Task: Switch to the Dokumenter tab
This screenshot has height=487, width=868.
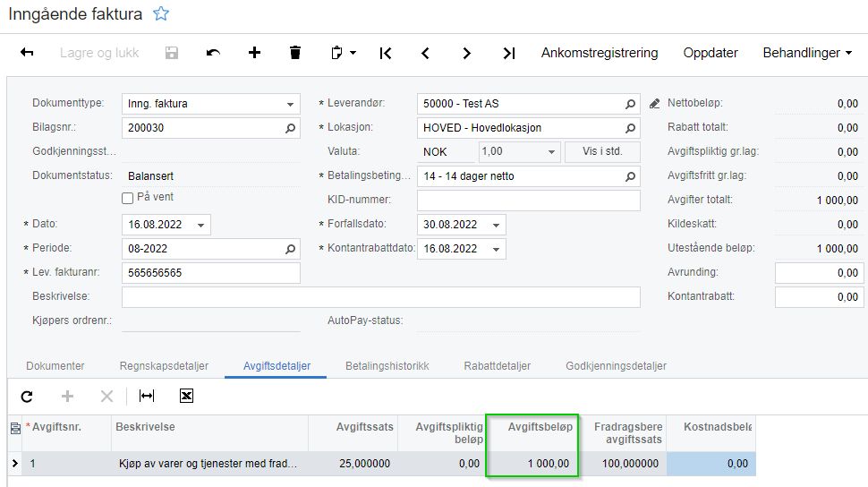Action: pyautogui.click(x=55, y=365)
